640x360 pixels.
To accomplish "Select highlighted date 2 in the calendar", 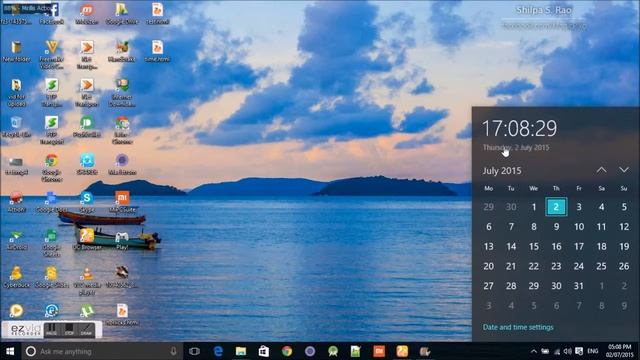I will tap(556, 207).
